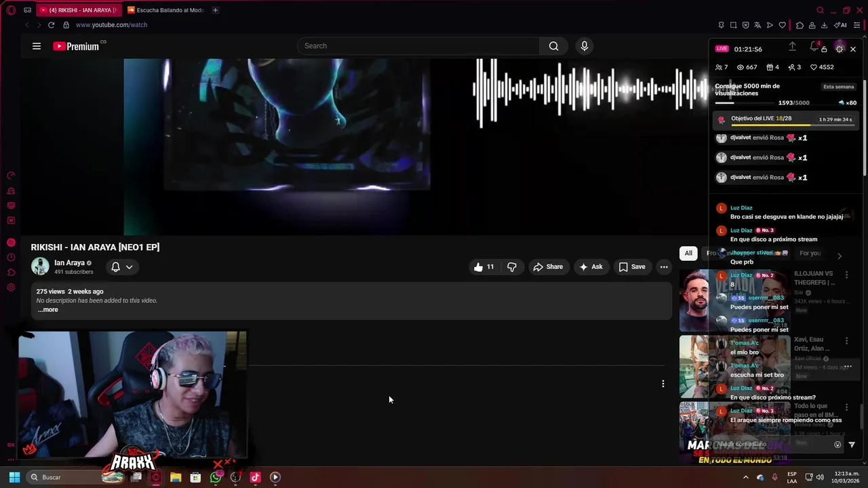Open the Opera account profile icon
This screenshot has height=488, width=868.
[x=812, y=25]
